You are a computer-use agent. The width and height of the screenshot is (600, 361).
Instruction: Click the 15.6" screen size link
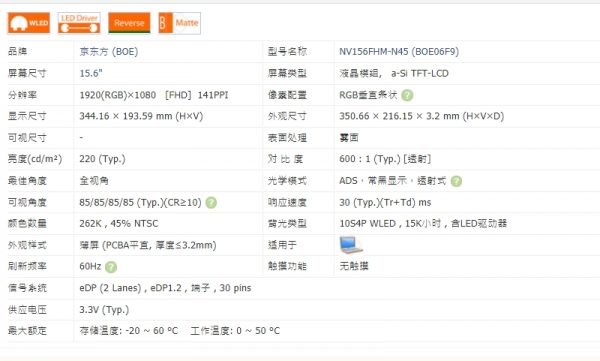[x=91, y=73]
